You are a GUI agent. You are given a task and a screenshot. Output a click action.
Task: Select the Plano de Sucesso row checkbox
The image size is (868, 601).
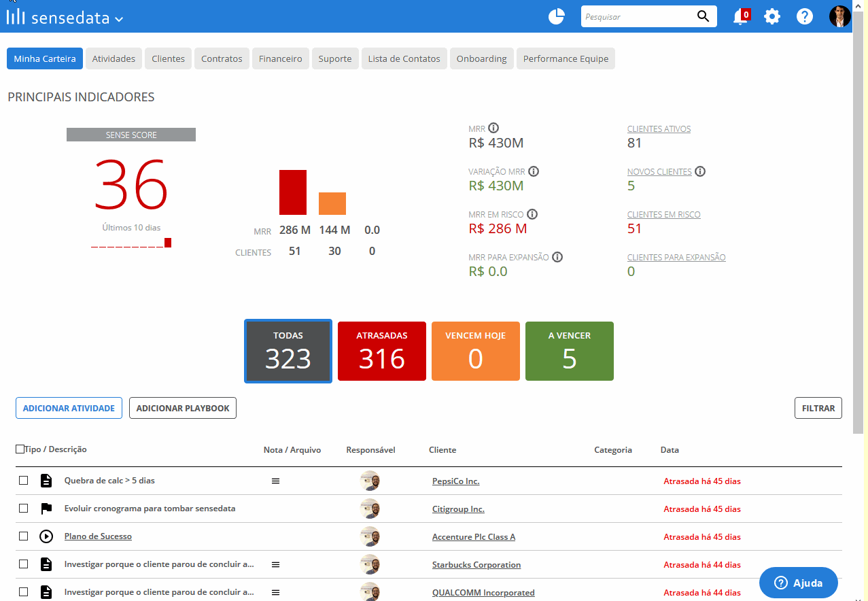tap(24, 536)
